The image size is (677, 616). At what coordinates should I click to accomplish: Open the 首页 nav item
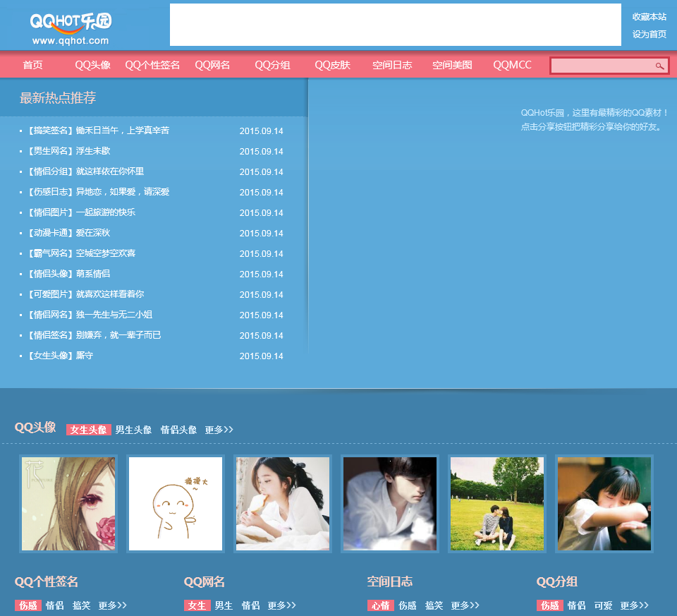coord(33,65)
